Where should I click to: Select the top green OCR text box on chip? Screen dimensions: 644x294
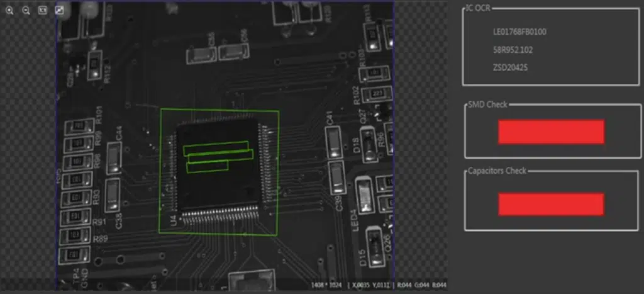coord(216,148)
